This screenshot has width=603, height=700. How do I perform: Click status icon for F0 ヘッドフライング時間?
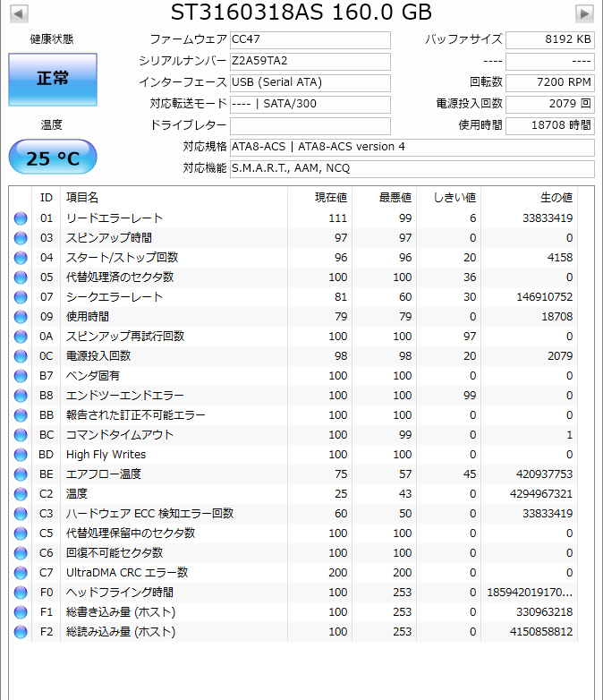[21, 593]
